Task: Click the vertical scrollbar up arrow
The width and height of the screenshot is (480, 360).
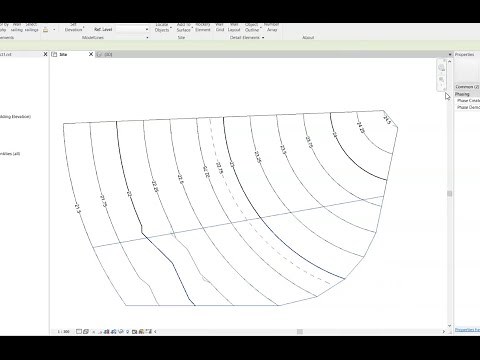Action: tap(450, 62)
